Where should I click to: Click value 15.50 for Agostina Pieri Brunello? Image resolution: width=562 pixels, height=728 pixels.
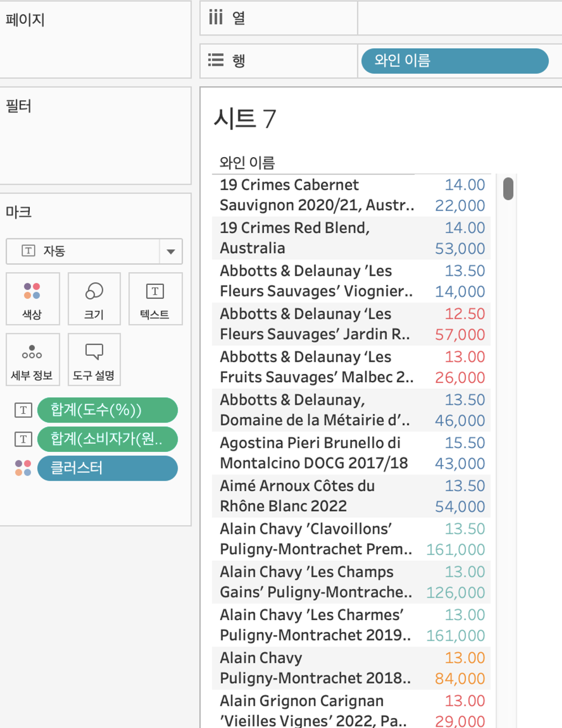[x=465, y=443]
